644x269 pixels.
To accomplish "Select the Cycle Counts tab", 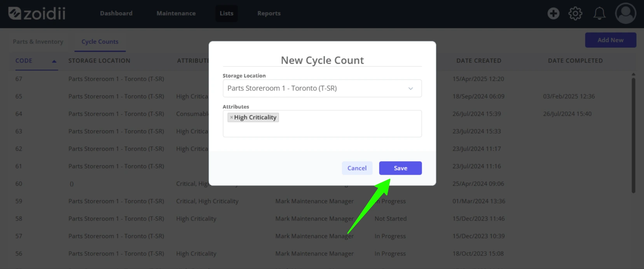I will click(100, 42).
